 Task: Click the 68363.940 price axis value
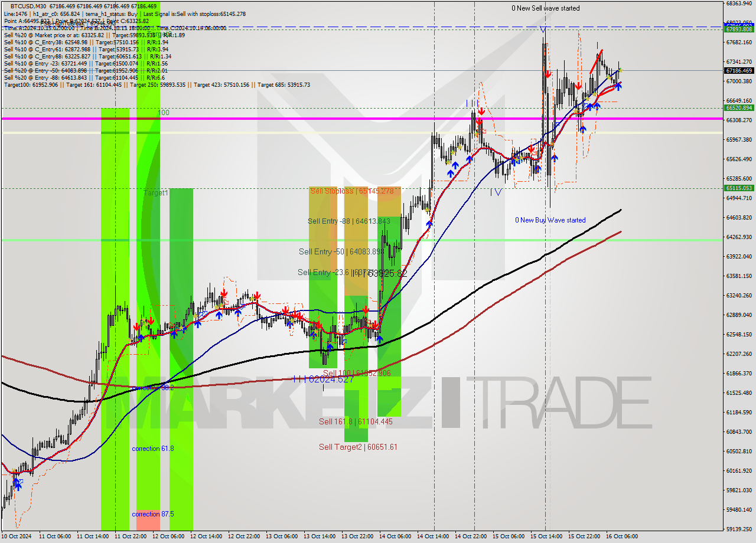(738, 4)
